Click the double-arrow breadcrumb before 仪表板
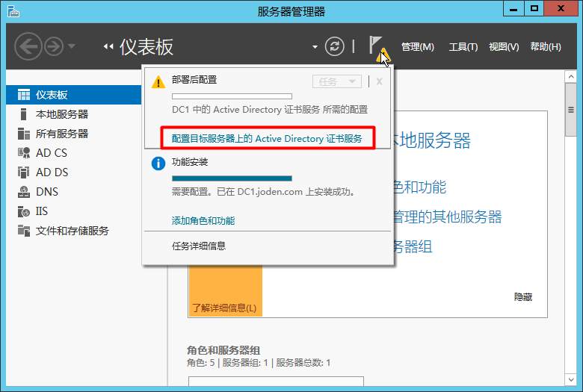Viewport: 583px width, 392px height. point(108,46)
